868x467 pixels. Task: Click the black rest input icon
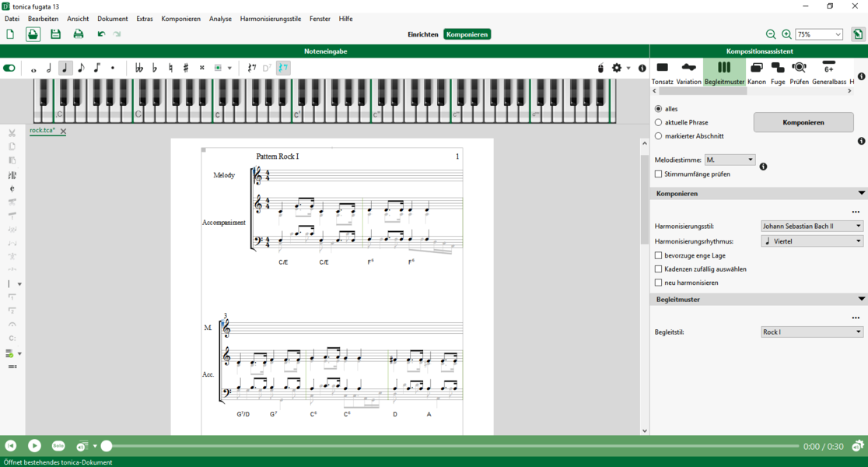(x=252, y=68)
